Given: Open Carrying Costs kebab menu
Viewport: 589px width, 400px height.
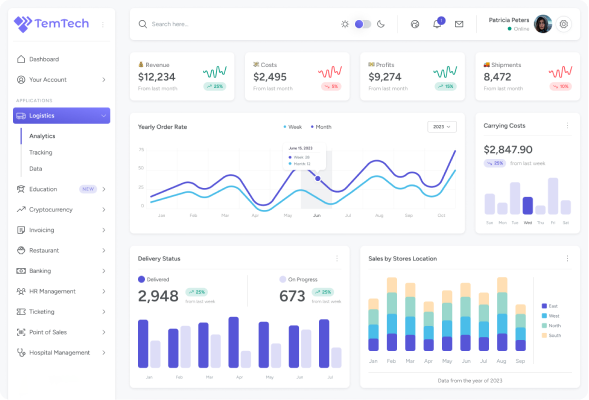Looking at the screenshot, I should [567, 125].
